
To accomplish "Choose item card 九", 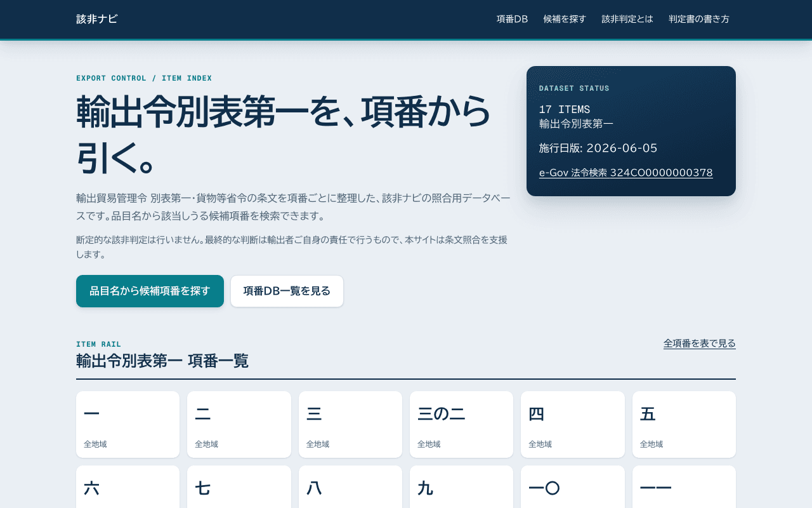I will click(461, 487).
